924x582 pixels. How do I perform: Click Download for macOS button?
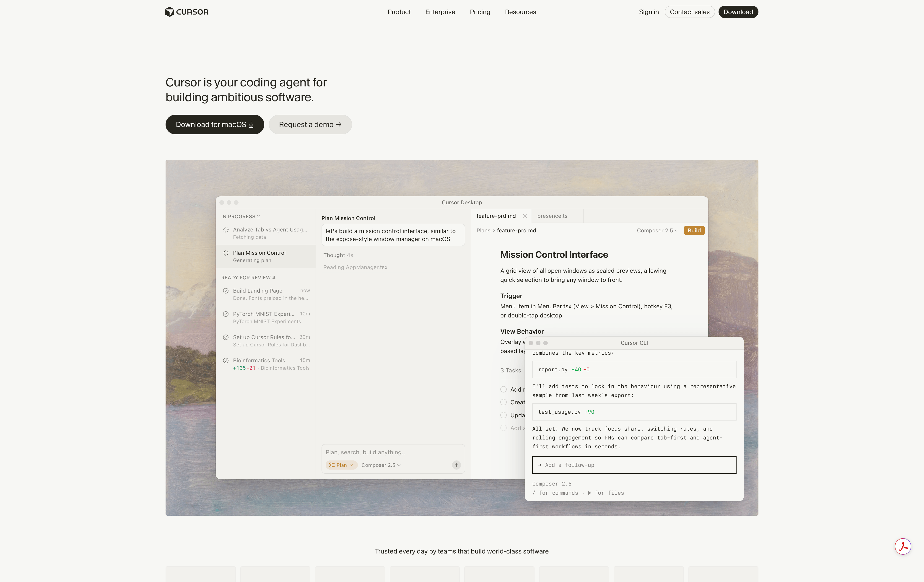click(x=215, y=125)
